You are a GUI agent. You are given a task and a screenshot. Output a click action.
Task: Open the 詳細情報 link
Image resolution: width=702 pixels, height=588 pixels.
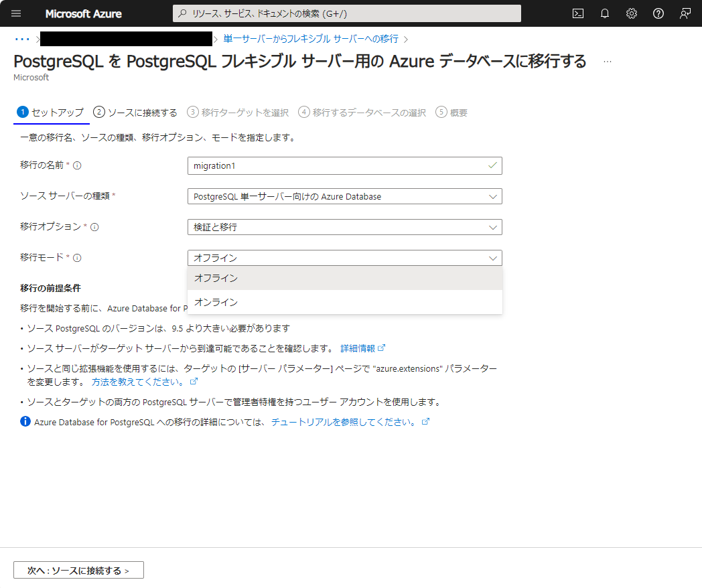pos(358,348)
